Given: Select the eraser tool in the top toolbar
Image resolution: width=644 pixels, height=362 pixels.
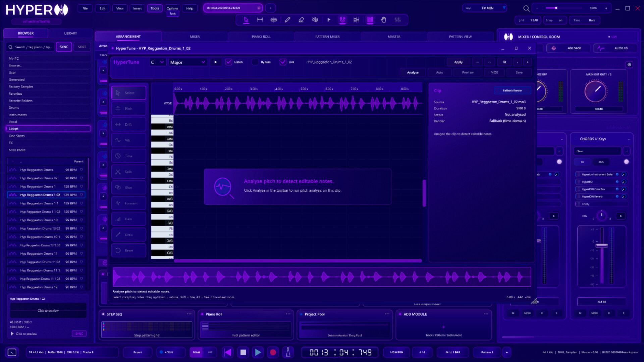Looking at the screenshot, I should pyautogui.click(x=301, y=20).
